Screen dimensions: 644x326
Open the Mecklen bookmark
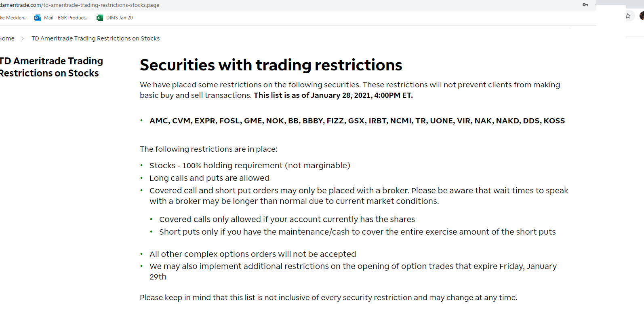(x=14, y=18)
